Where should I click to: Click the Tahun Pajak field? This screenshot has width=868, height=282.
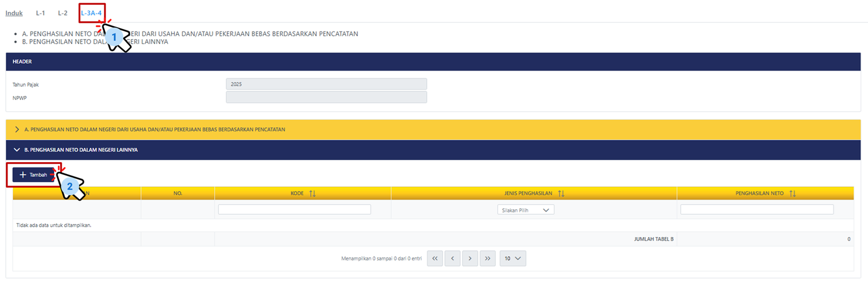tap(326, 84)
